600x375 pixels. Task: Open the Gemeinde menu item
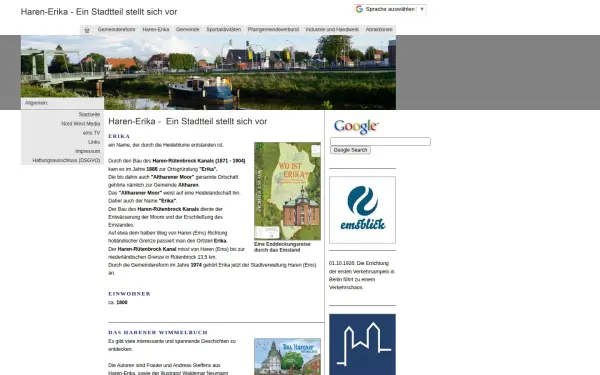(188, 29)
